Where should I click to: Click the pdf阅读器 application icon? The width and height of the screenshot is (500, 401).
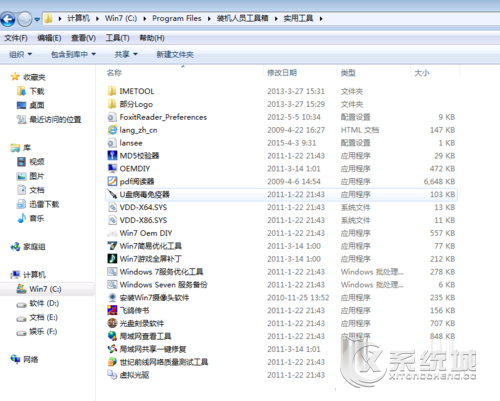(x=112, y=182)
